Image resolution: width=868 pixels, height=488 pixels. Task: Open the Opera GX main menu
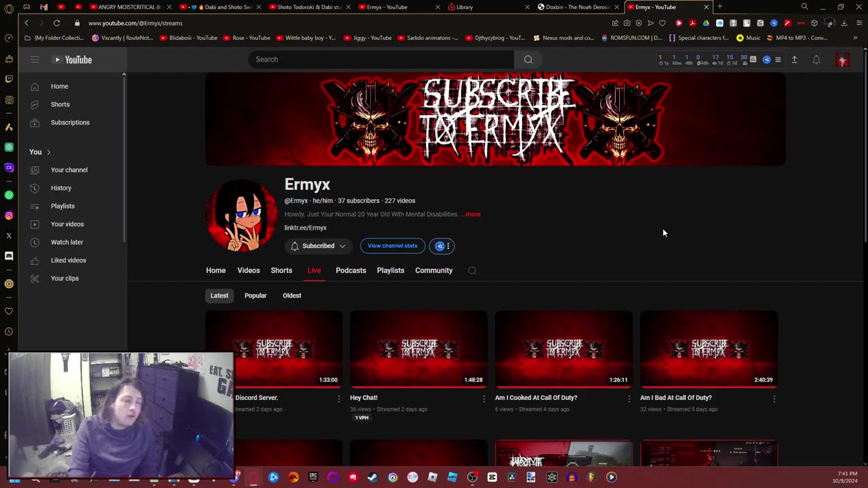9,9
